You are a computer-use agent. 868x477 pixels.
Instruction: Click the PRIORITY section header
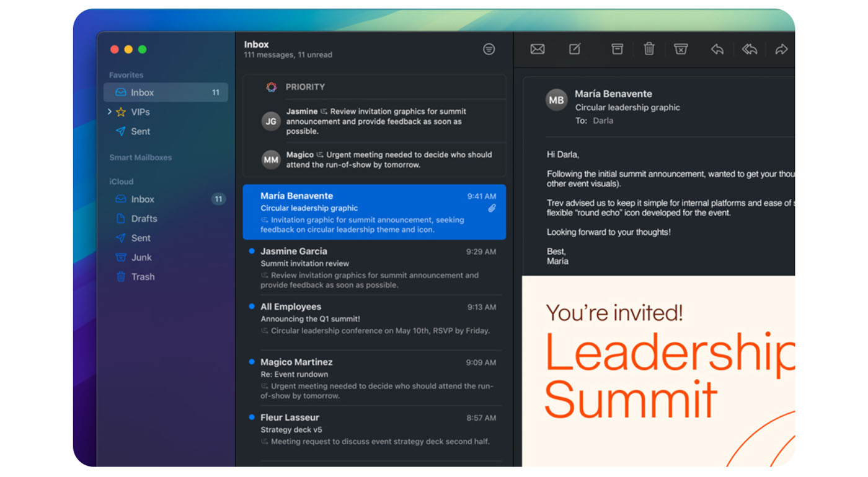coord(305,87)
